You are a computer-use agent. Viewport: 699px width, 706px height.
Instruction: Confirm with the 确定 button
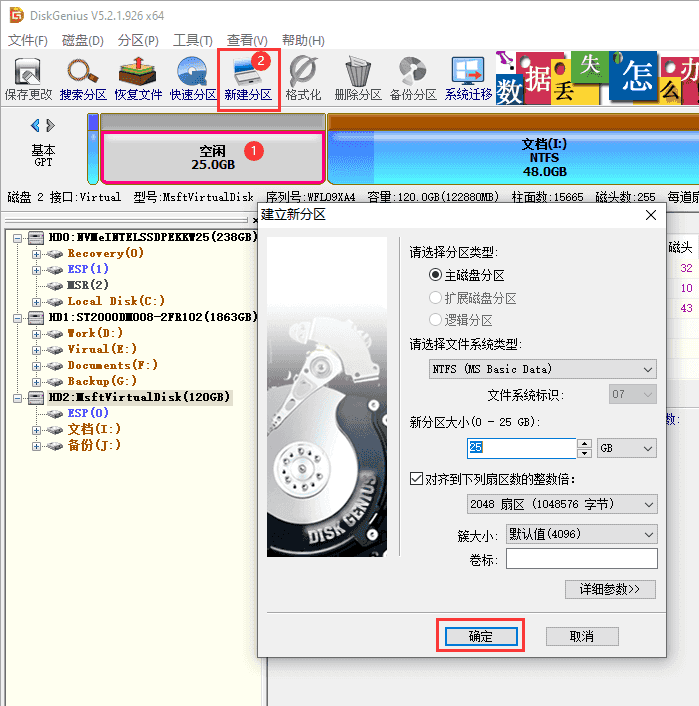point(481,636)
